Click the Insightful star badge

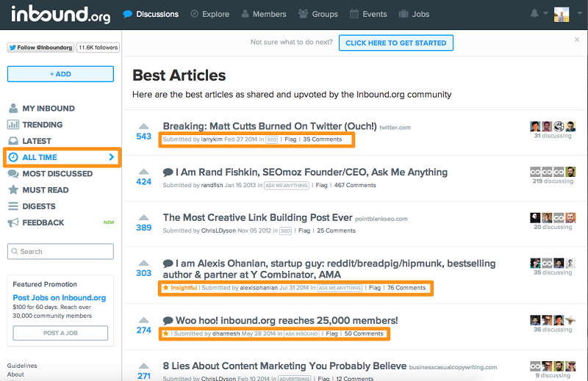click(x=179, y=288)
